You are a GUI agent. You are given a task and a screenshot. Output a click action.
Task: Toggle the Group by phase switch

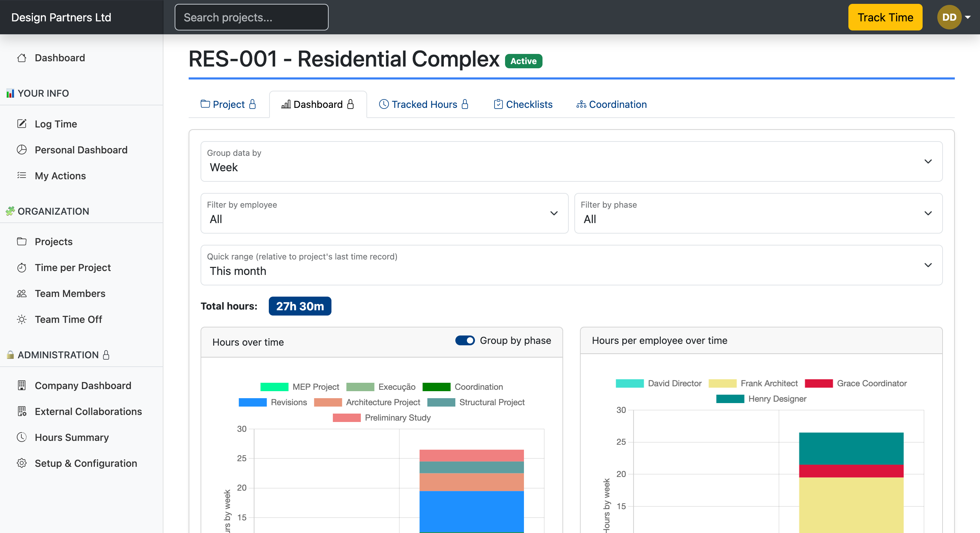465,340
